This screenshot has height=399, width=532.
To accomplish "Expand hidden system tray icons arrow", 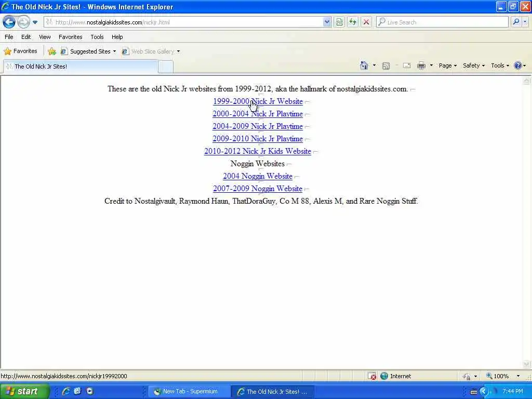I will coord(484,392).
